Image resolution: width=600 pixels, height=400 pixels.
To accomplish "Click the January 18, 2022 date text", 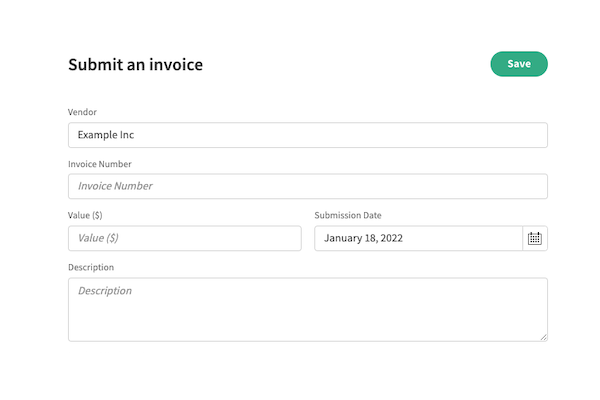I will click(363, 238).
